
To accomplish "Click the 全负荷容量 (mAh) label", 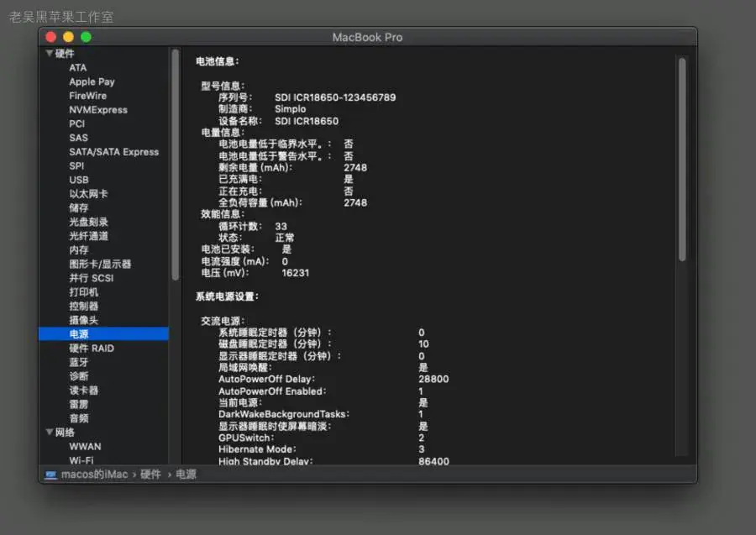I will point(260,202).
